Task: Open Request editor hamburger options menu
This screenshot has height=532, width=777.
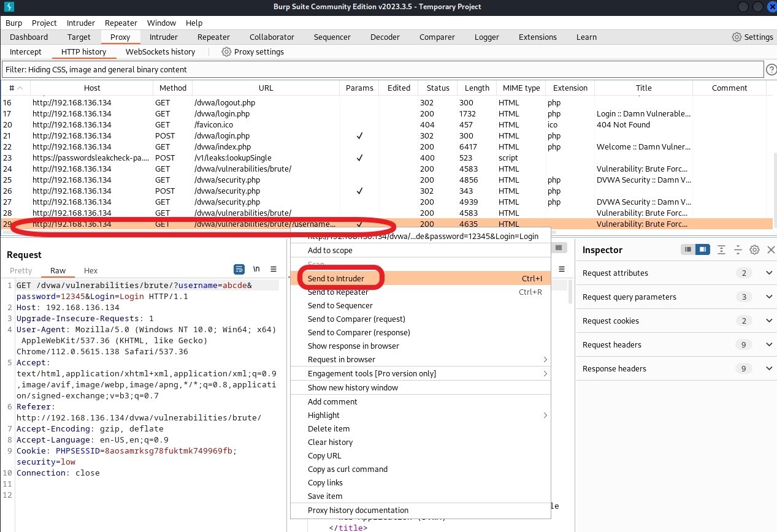Action: (274, 269)
